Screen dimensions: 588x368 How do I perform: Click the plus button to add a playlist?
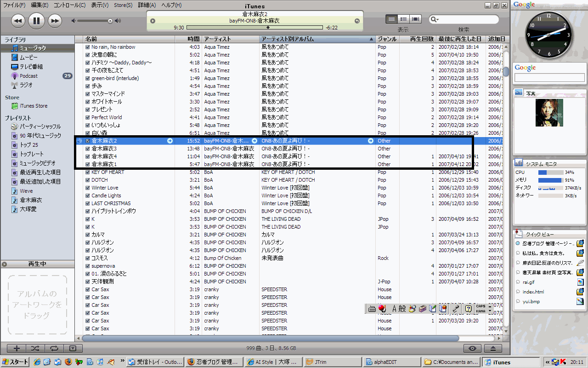(x=17, y=348)
